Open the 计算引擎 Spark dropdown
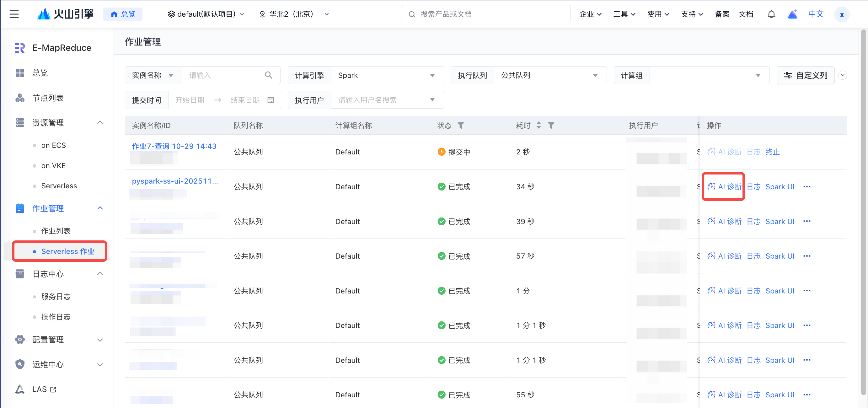This screenshot has width=868, height=408. coord(387,75)
